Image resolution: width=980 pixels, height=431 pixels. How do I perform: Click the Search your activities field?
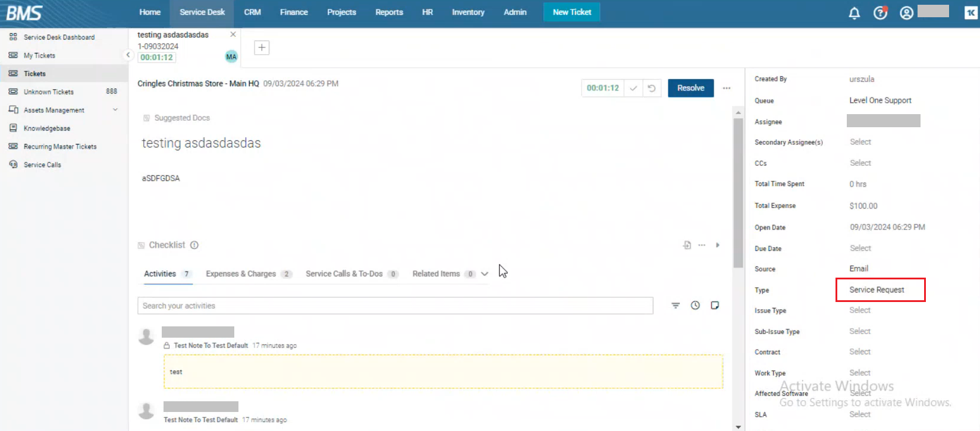[x=395, y=306]
